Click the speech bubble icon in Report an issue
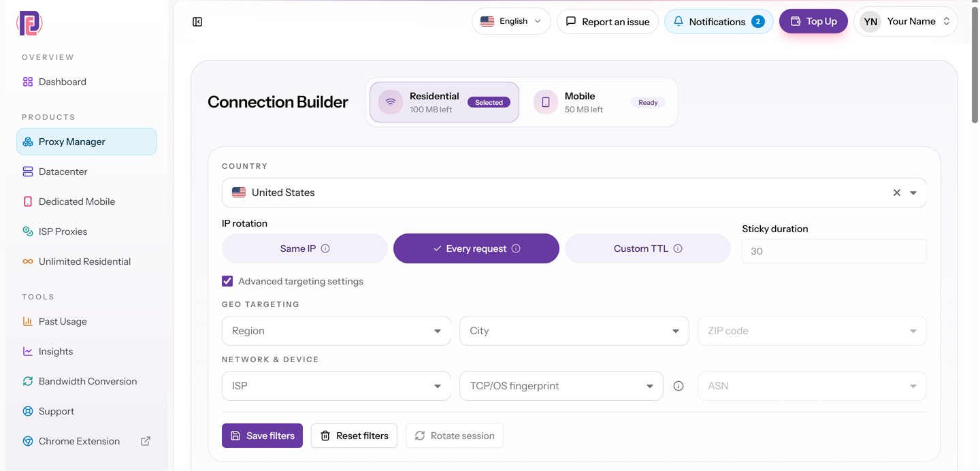 coord(571,21)
